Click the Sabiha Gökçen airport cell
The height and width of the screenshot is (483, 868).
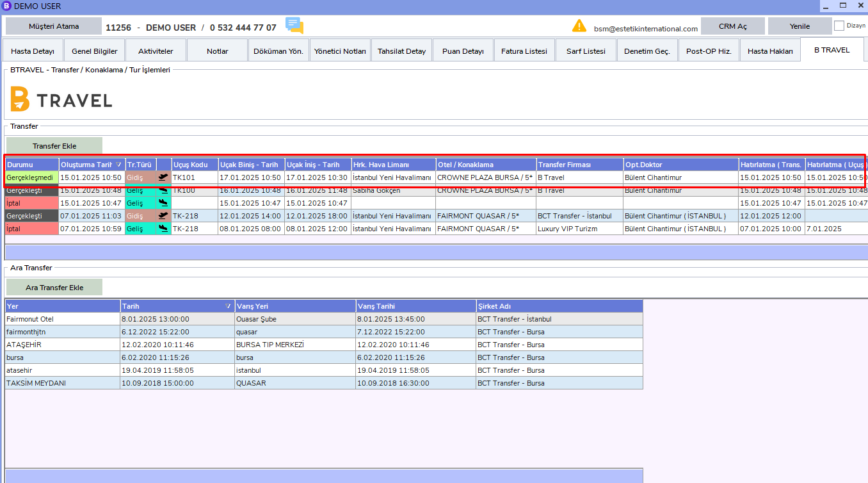tap(393, 190)
